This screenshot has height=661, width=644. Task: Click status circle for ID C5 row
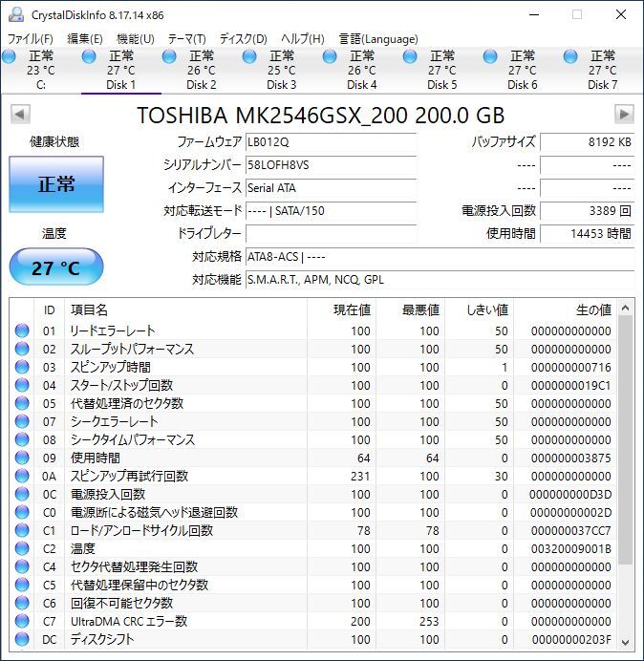pos(22,585)
